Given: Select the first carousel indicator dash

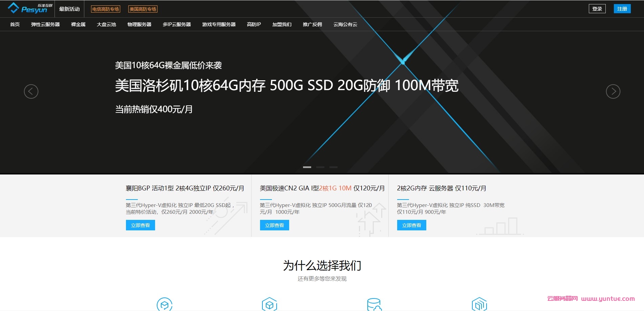Looking at the screenshot, I should pyautogui.click(x=307, y=167).
